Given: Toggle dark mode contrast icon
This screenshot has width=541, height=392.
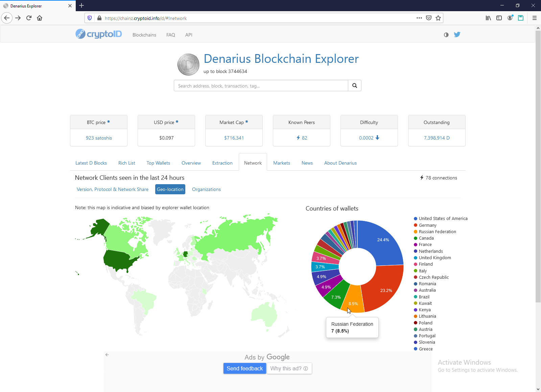Looking at the screenshot, I should (x=446, y=35).
